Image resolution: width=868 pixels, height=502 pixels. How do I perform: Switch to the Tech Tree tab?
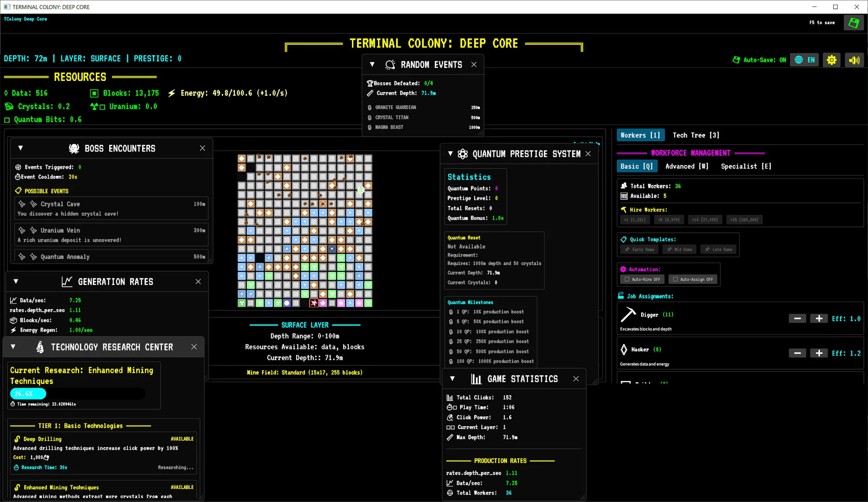click(696, 135)
